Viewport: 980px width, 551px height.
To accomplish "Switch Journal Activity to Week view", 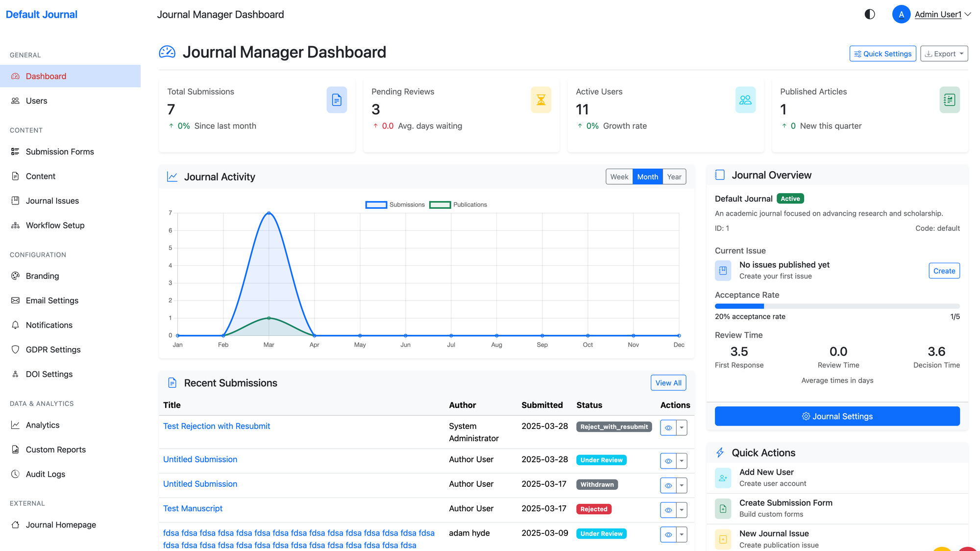I will tap(619, 177).
